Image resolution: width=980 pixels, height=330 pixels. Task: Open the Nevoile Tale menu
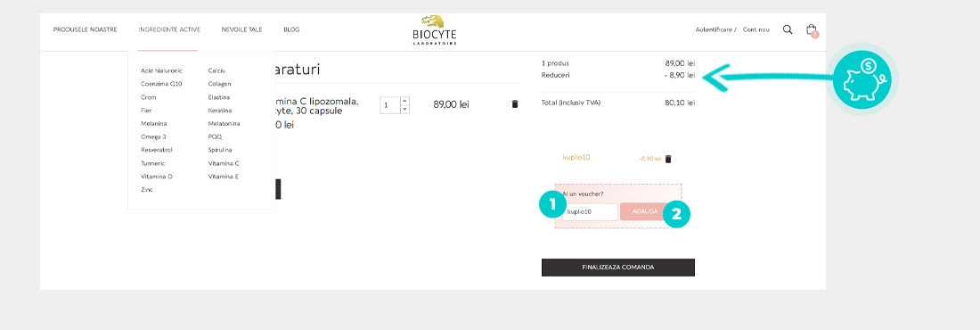pyautogui.click(x=241, y=29)
